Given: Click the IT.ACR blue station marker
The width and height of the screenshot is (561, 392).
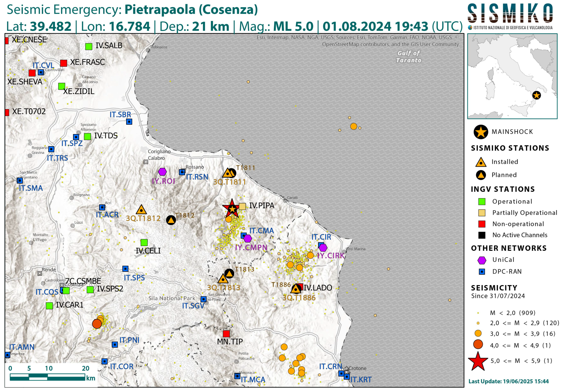Looking at the screenshot, I should [102, 207].
